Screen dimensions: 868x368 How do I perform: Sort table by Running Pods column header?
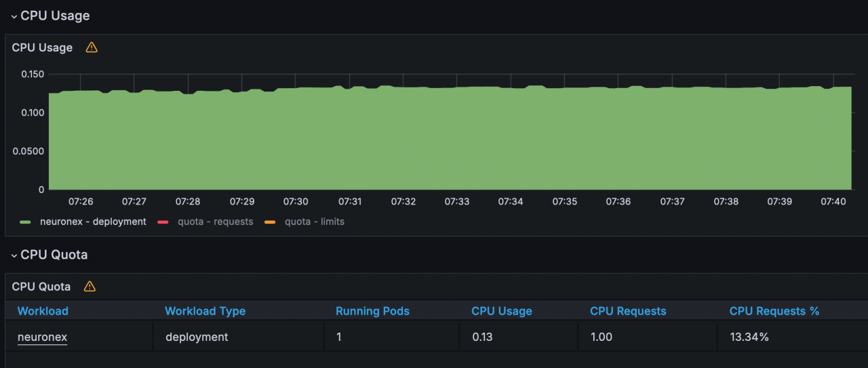(372, 311)
